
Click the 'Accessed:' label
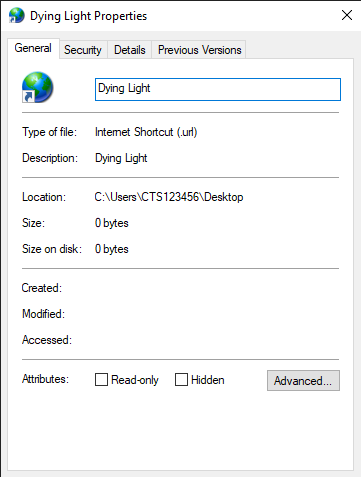tap(47, 340)
